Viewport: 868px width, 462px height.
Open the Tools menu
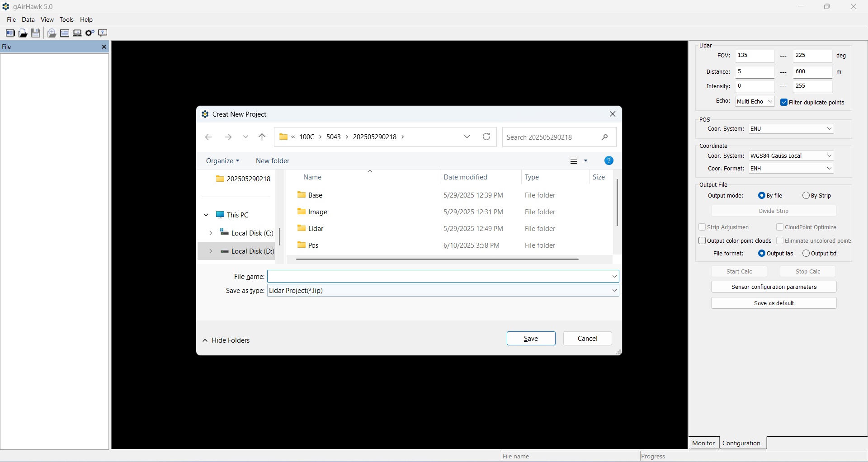(66, 19)
